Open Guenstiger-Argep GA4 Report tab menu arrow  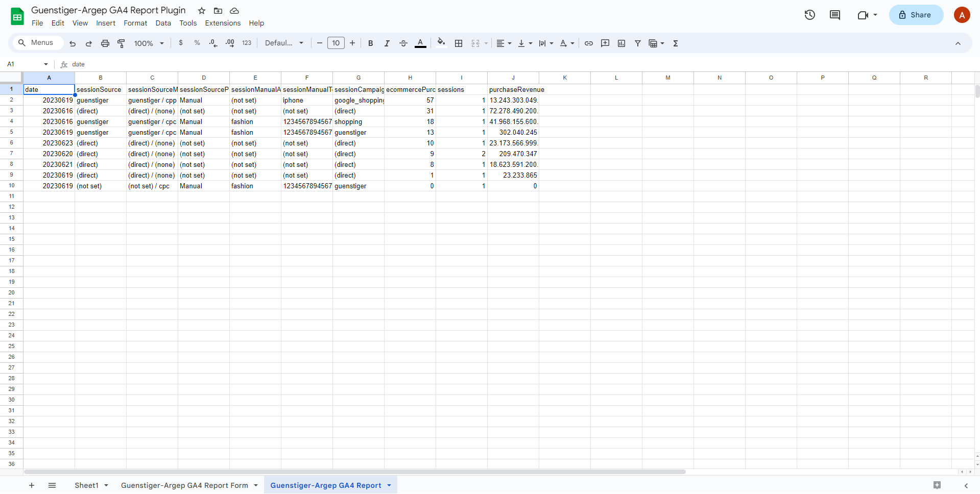click(389, 485)
